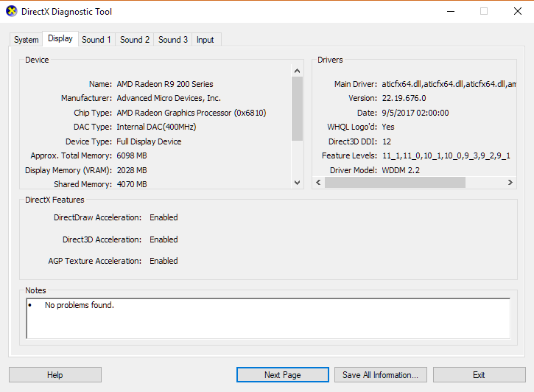Click total memory value 6098 MB
Image resolution: width=534 pixels, height=392 pixels.
132,155
